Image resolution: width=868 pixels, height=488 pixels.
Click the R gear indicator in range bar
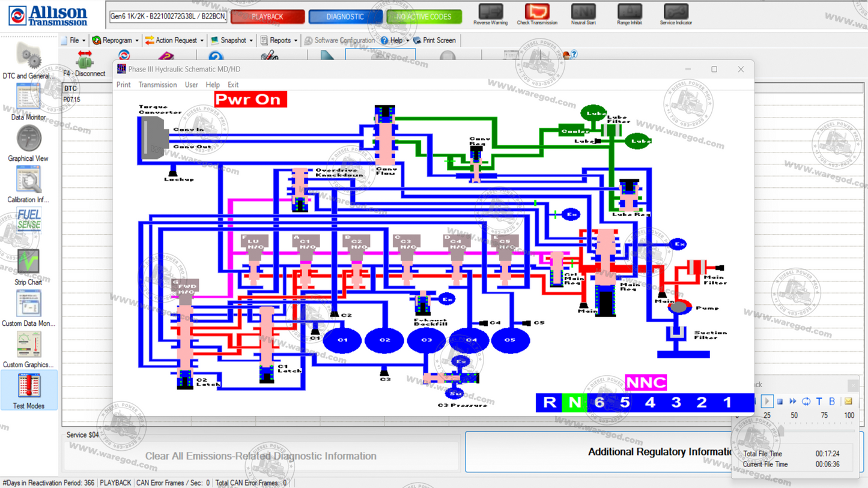coord(549,402)
